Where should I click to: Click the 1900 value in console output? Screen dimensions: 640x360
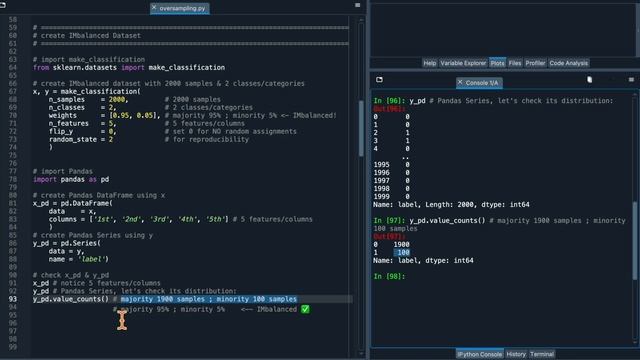(x=401, y=244)
